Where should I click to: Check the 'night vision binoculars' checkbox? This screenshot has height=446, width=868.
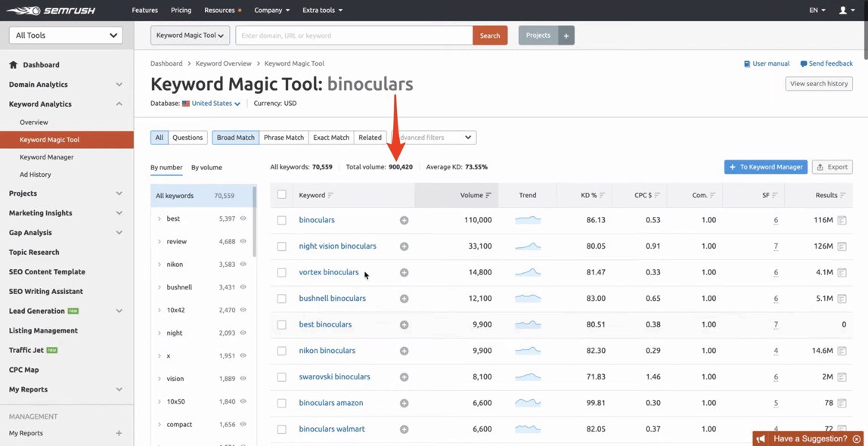coord(281,246)
